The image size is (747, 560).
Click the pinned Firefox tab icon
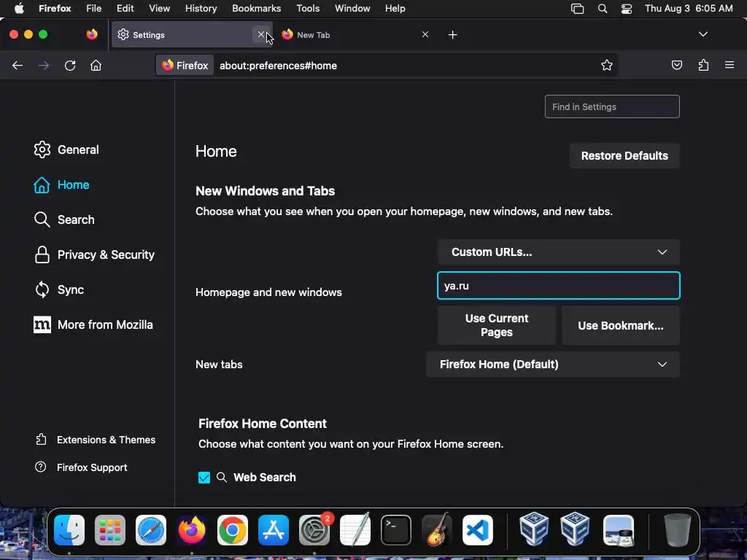pos(92,34)
